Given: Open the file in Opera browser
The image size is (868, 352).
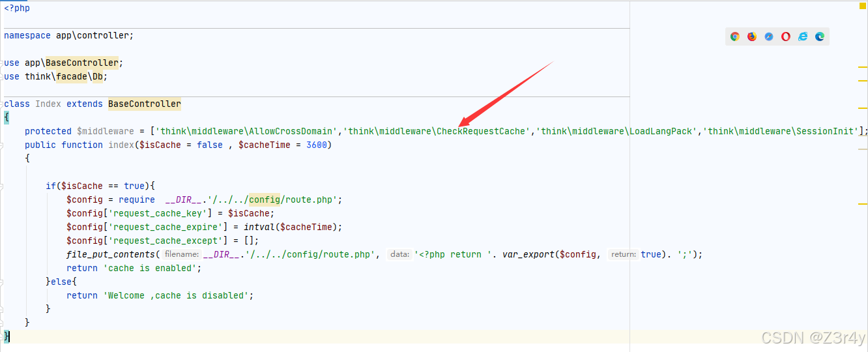Looking at the screenshot, I should 786,37.
